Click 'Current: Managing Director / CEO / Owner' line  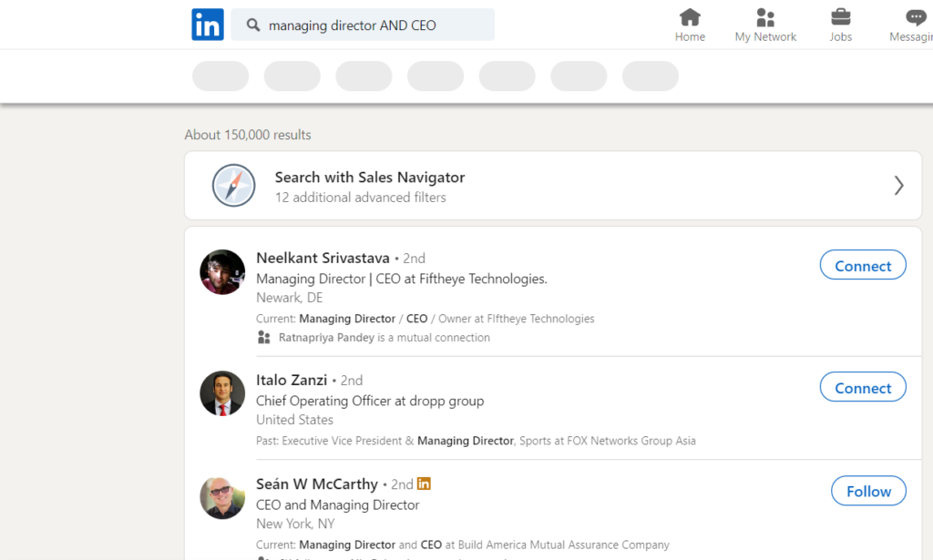tap(425, 319)
